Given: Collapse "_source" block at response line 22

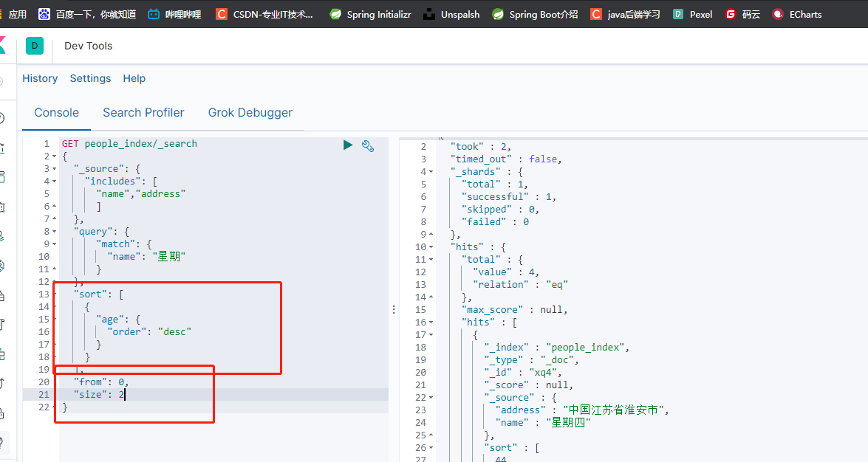Looking at the screenshot, I should point(431,397).
